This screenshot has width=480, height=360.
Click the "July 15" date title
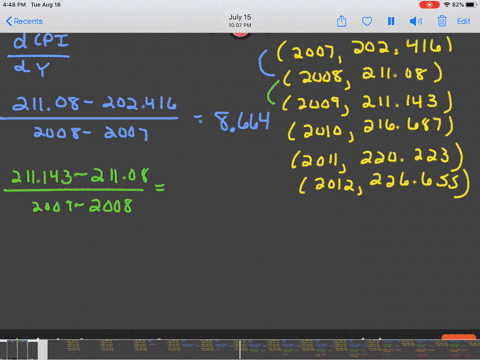point(240,17)
